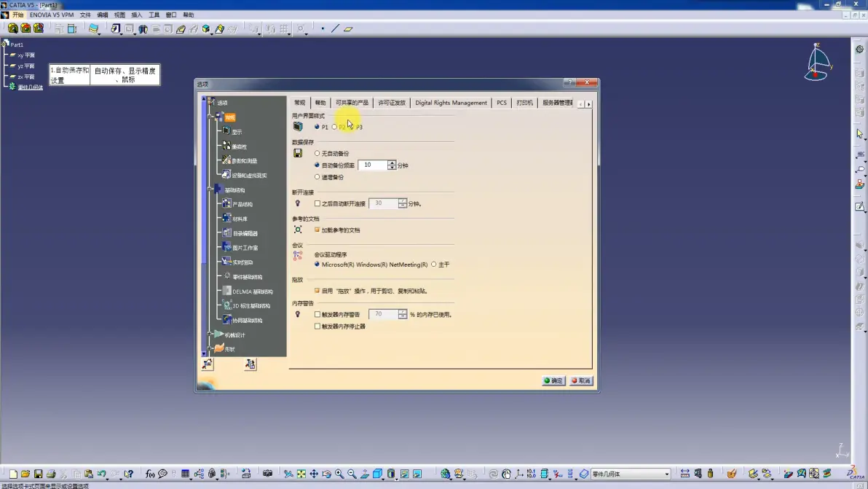Switch to the 打印机 tab
The width and height of the screenshot is (868, 489).
525,103
